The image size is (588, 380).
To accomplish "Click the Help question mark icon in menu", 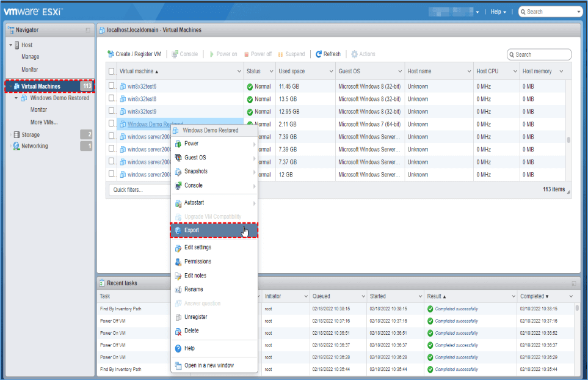I will point(178,348).
